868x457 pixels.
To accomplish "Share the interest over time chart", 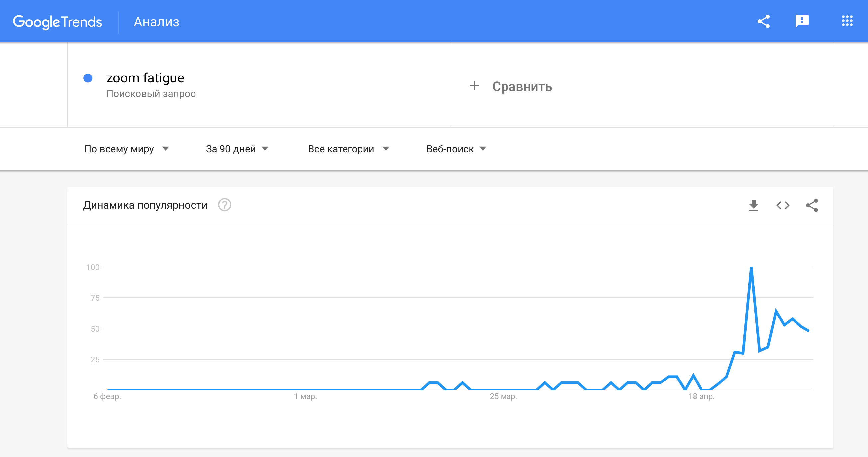I will point(812,205).
